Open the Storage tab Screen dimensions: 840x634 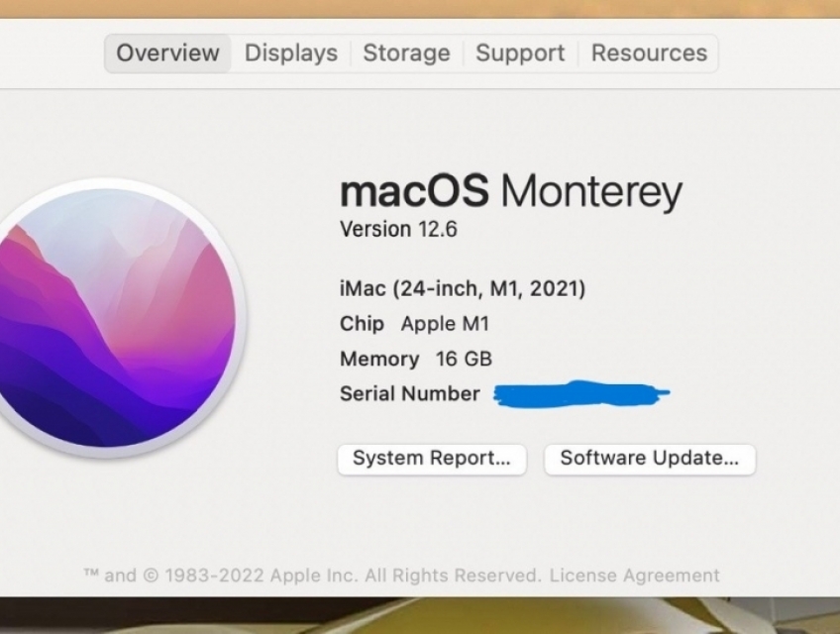406,53
